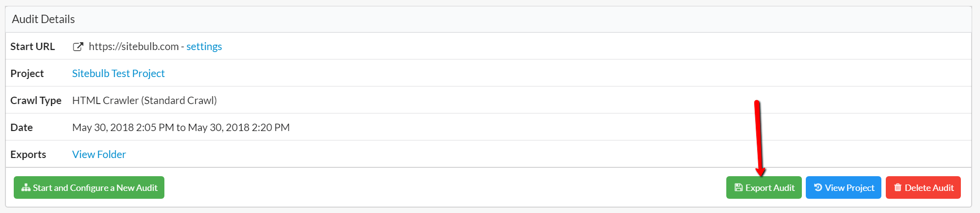The height and width of the screenshot is (213, 980).
Task: Click the May 30, 2018 date range text
Action: click(181, 128)
